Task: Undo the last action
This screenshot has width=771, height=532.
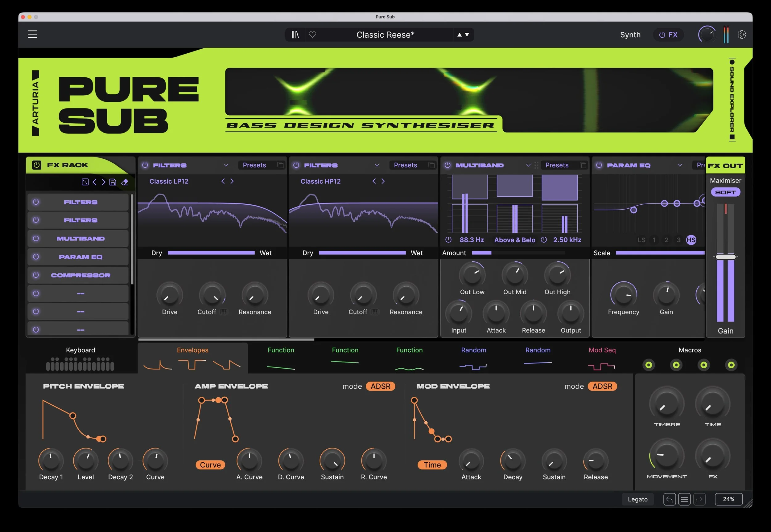Action: 669,499
